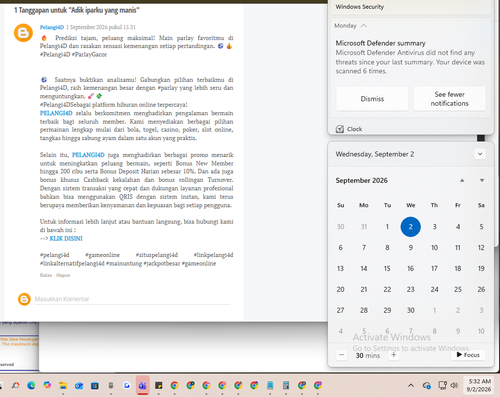Open taskbar clock showing 5:32 AM
Screen dimensions: 500x397
[479, 386]
